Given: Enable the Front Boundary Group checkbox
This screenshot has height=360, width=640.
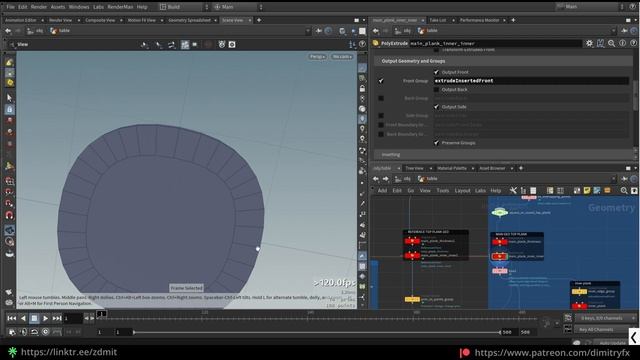Looking at the screenshot, I should pyautogui.click(x=381, y=125).
